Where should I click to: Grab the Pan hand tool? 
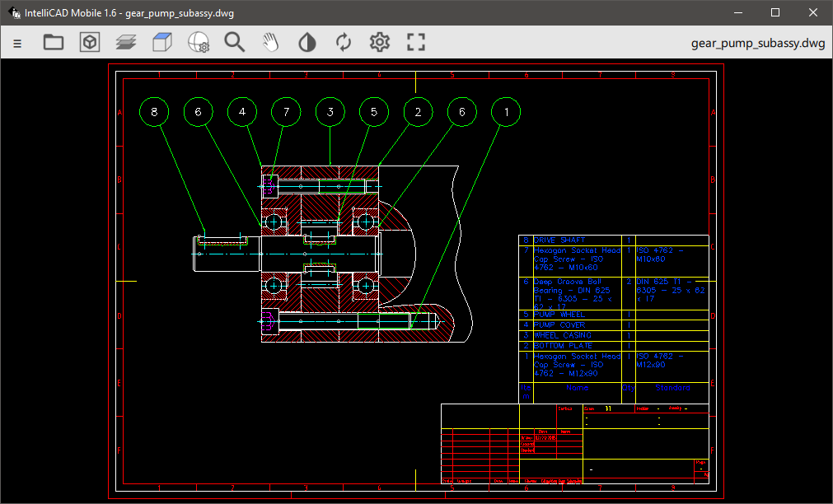[271, 42]
